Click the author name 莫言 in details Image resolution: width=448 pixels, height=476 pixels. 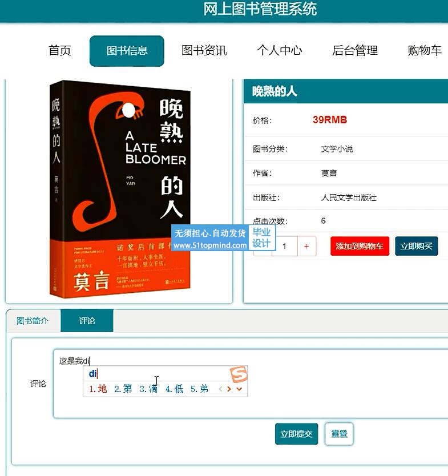(x=329, y=173)
